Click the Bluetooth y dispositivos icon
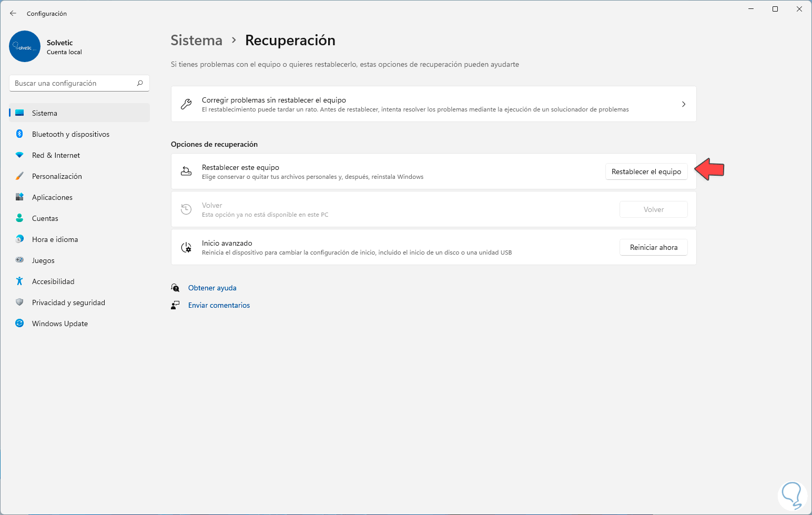The height and width of the screenshot is (515, 812). [x=19, y=134]
